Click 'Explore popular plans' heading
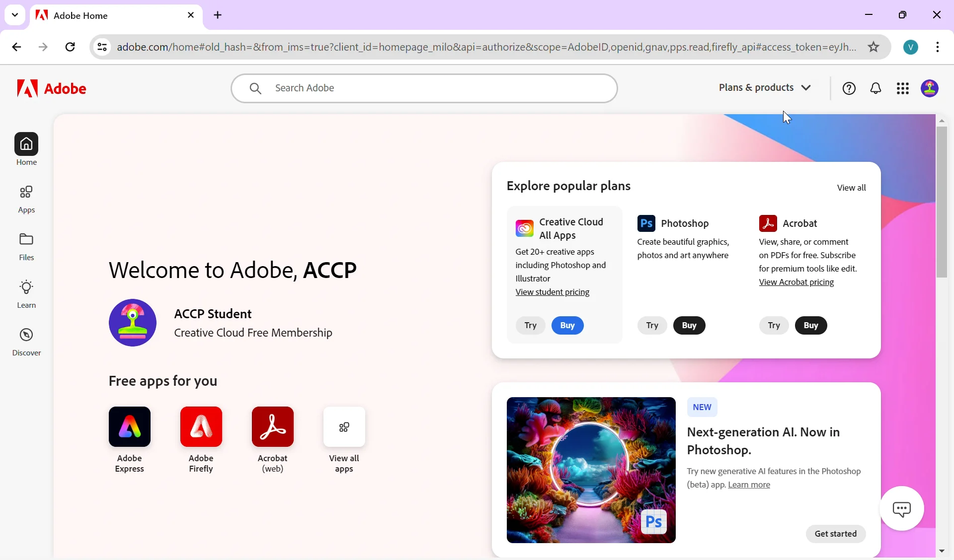Image resolution: width=954 pixels, height=560 pixels. [x=568, y=186]
